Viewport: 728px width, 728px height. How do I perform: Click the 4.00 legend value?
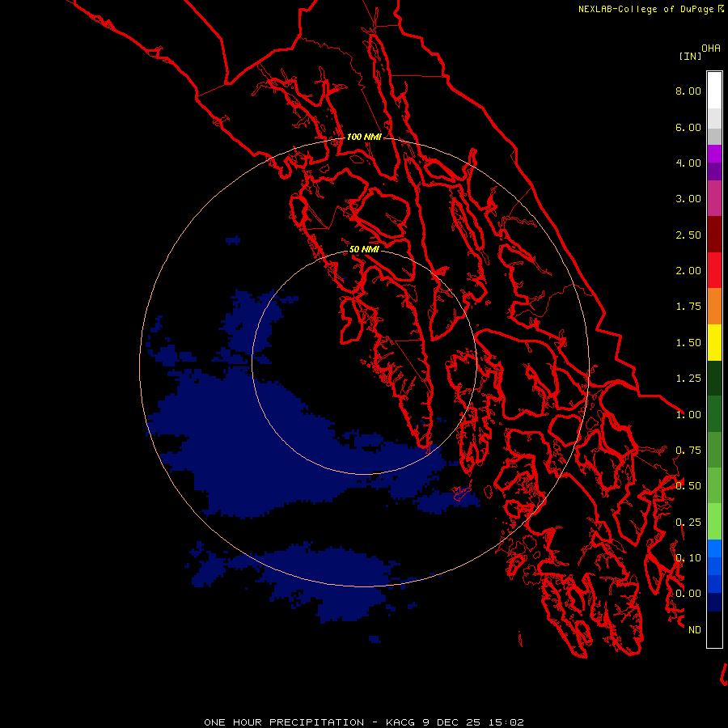pyautogui.click(x=688, y=163)
